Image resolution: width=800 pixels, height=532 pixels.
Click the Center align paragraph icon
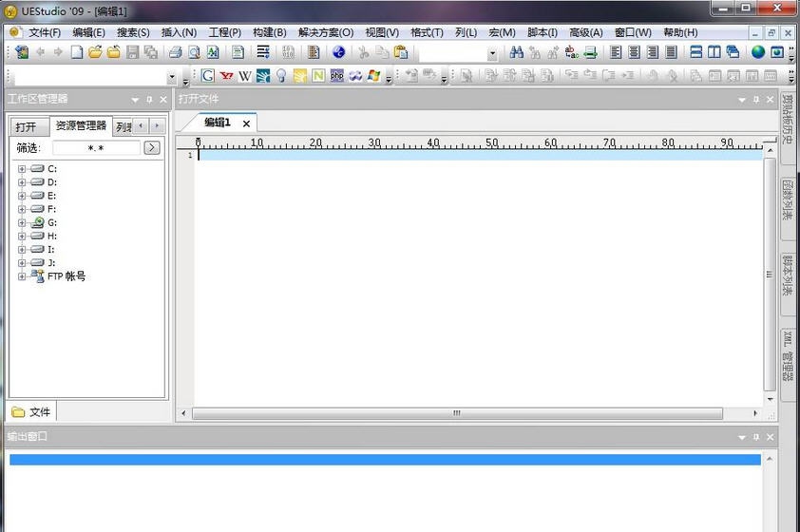[x=634, y=52]
